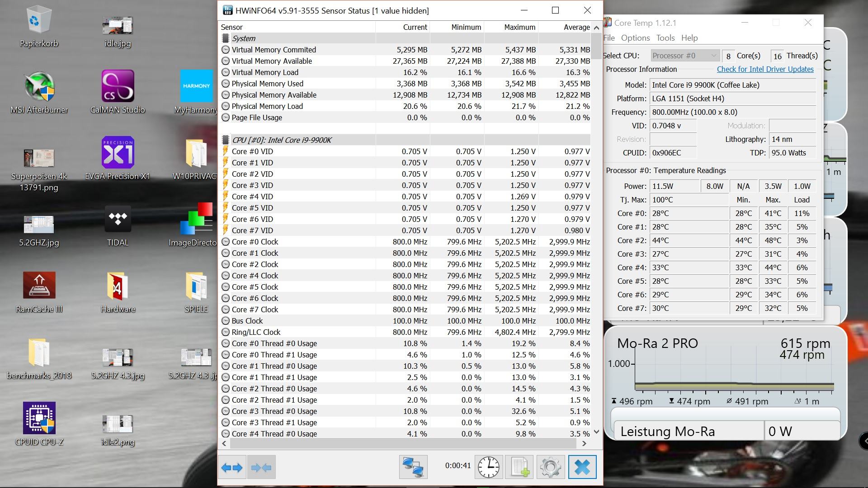This screenshot has width=868, height=488.
Task: Click the Minimum column header
Action: click(x=457, y=27)
